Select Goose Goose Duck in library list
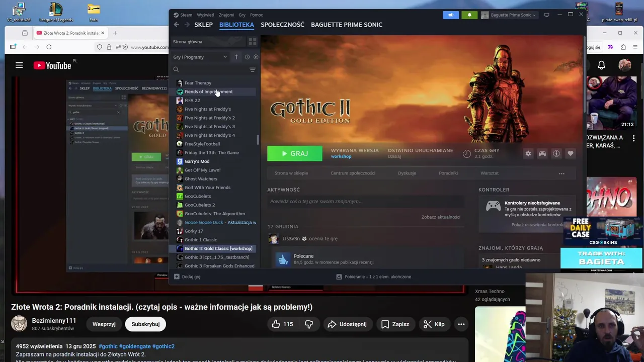This screenshot has height=362, width=644. [x=215, y=222]
